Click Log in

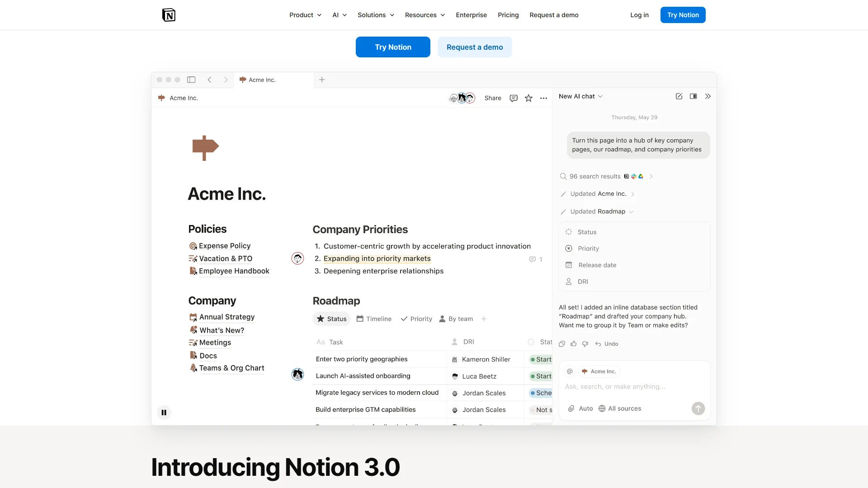click(639, 15)
